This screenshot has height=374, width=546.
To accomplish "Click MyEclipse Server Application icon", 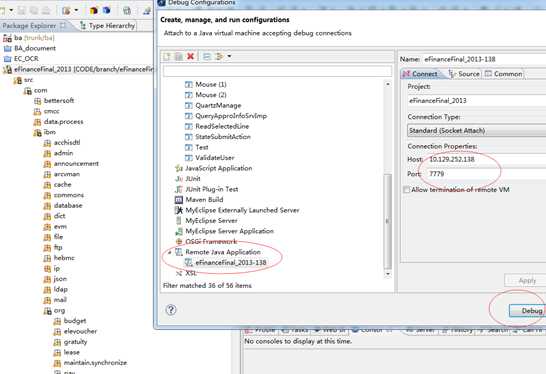I will 179,231.
